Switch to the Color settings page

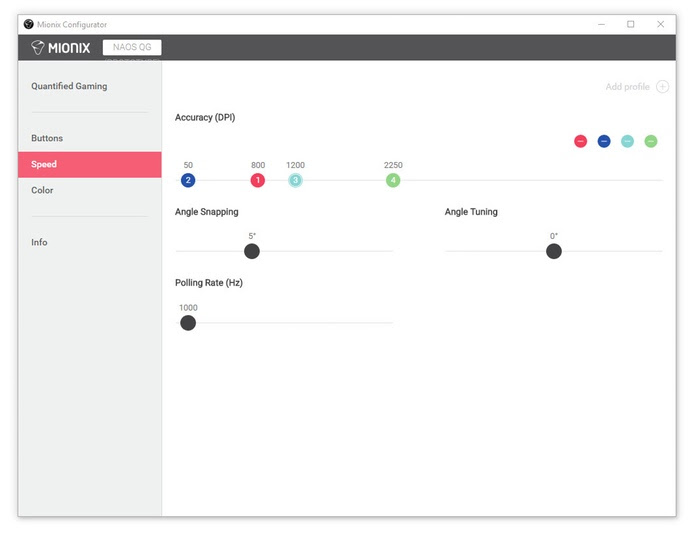point(42,190)
